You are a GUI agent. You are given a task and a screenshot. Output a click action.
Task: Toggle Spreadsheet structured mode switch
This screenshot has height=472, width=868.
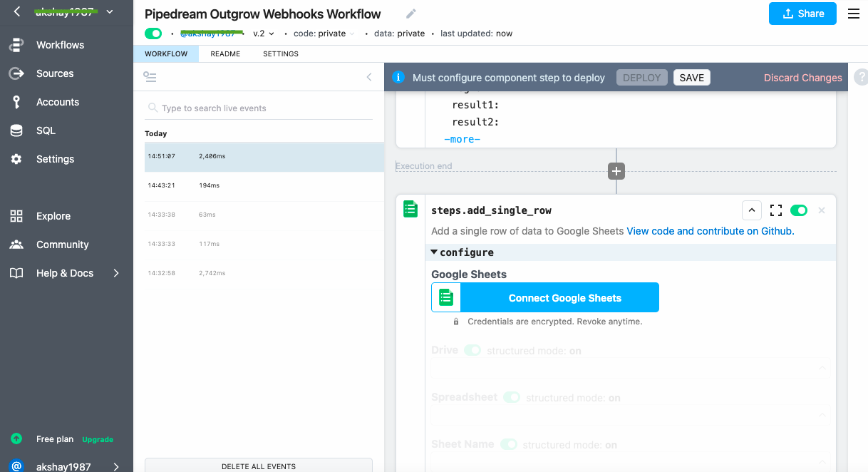point(512,397)
